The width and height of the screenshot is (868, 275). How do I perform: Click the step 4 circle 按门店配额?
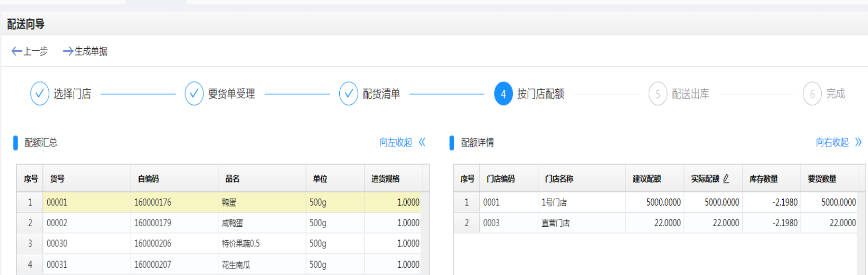[x=503, y=94]
